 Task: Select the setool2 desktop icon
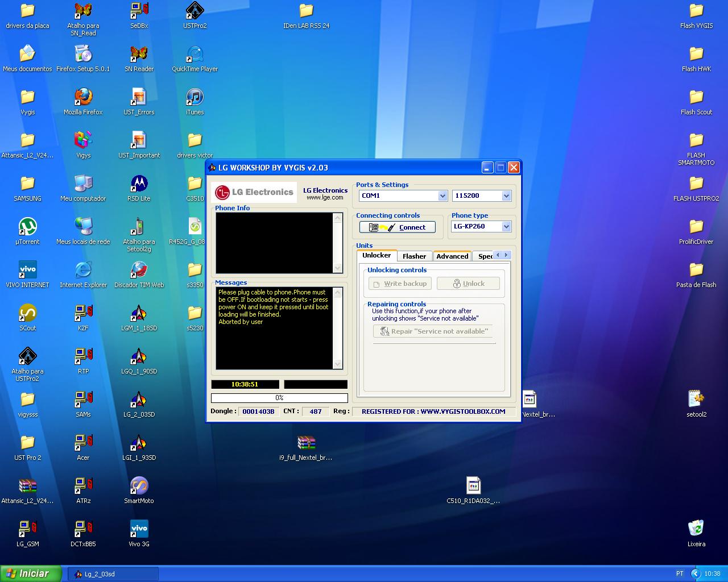pyautogui.click(x=696, y=404)
